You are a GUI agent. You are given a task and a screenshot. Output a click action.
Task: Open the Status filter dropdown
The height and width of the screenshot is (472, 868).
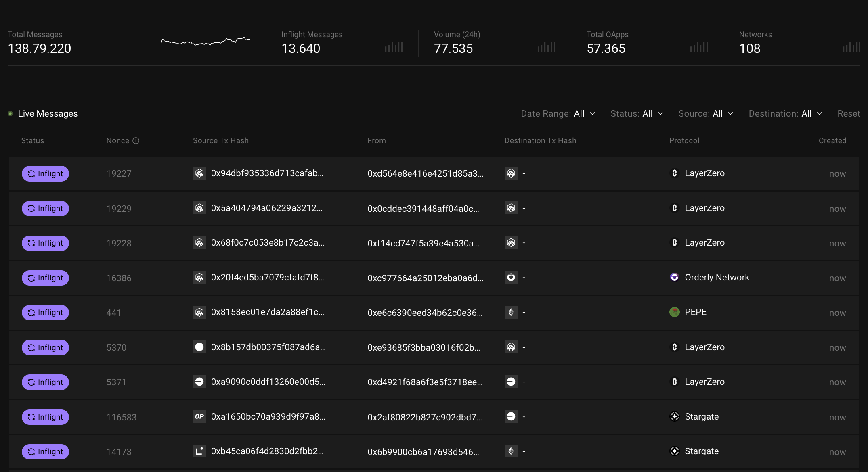coord(637,114)
